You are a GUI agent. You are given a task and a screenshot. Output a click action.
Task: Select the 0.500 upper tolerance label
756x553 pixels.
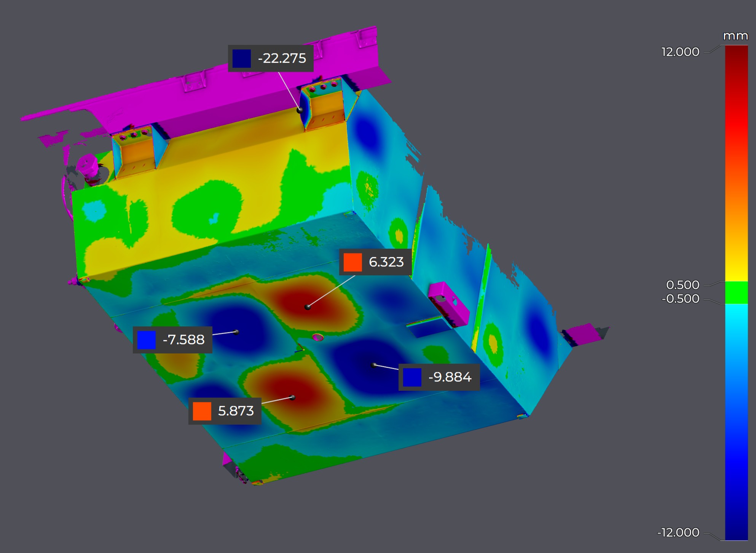pyautogui.click(x=683, y=284)
